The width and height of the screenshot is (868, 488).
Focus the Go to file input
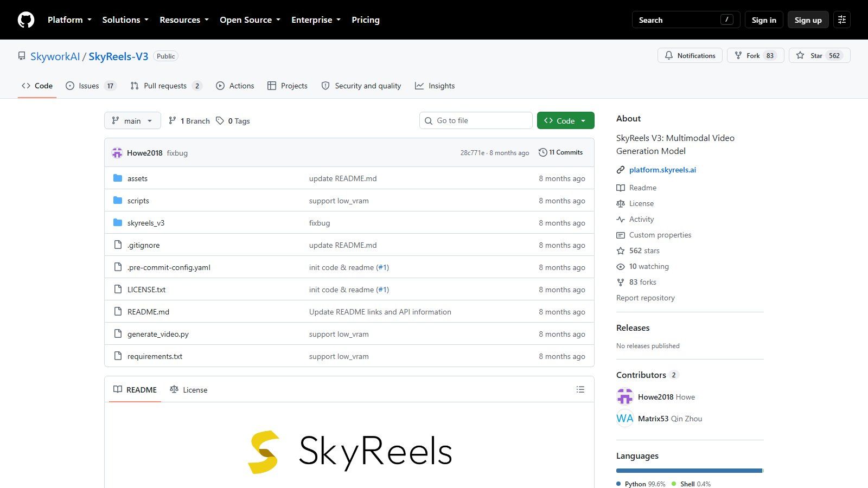coord(476,120)
